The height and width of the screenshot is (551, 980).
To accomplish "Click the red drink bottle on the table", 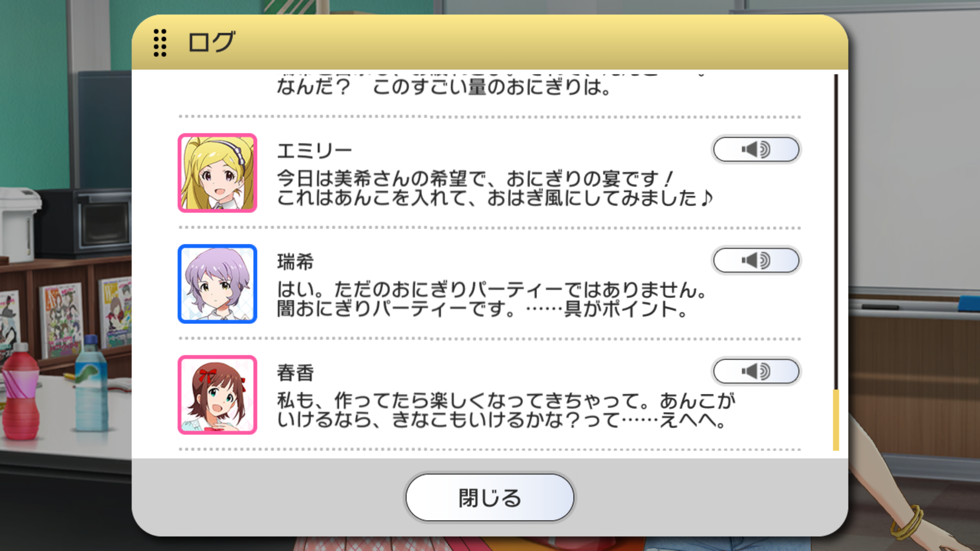I will tap(20, 392).
